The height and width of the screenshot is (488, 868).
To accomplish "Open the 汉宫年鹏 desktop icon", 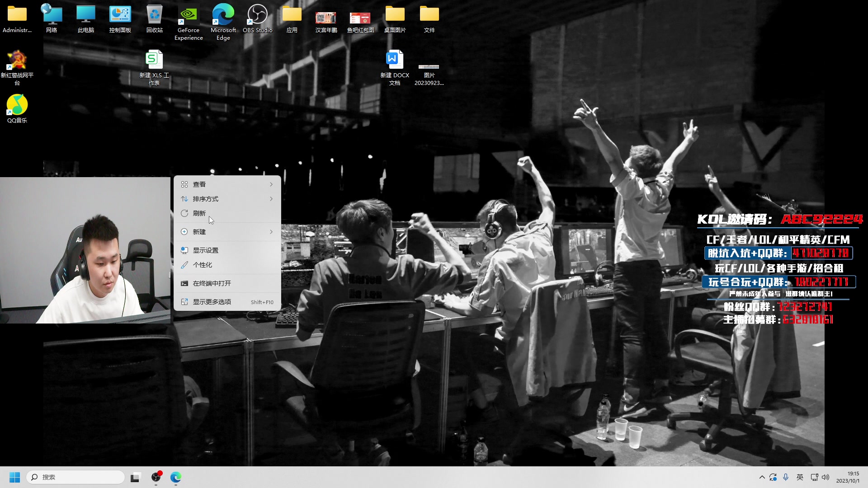I will click(326, 18).
